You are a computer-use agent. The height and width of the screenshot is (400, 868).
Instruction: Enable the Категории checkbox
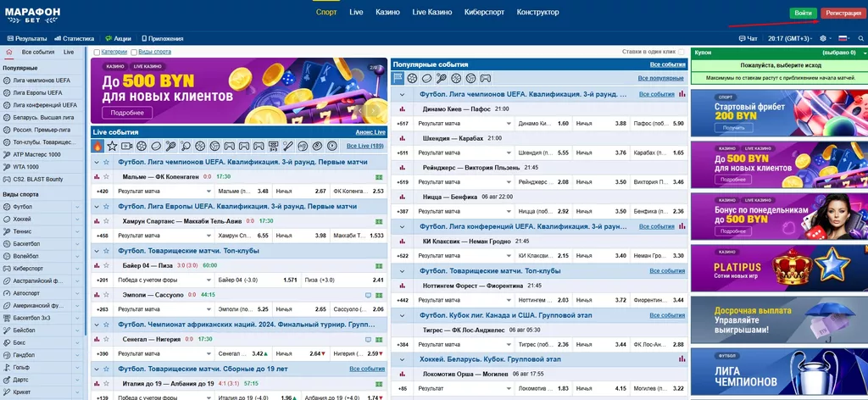coord(97,52)
